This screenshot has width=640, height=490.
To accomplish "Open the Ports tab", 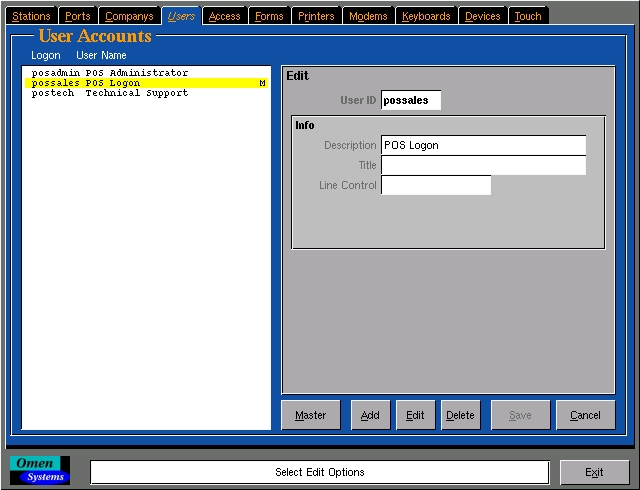I will [x=78, y=16].
